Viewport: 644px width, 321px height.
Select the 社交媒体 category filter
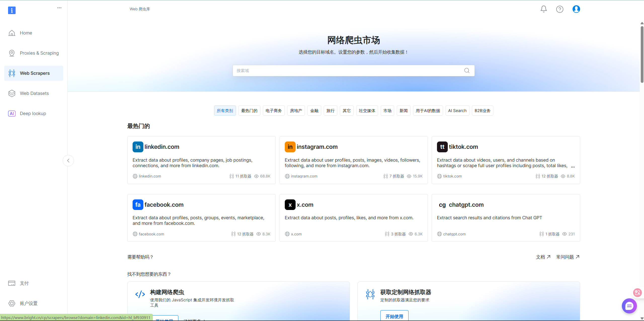(367, 111)
